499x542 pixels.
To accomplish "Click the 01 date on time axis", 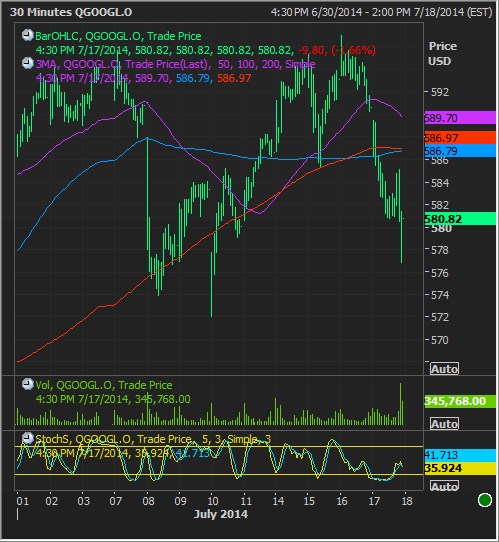I will pos(22,501).
